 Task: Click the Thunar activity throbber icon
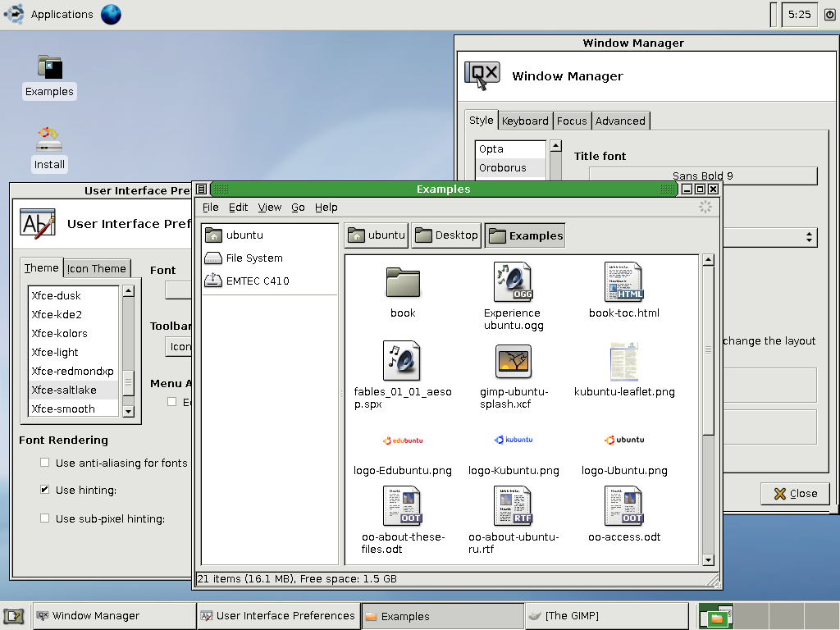(x=705, y=208)
